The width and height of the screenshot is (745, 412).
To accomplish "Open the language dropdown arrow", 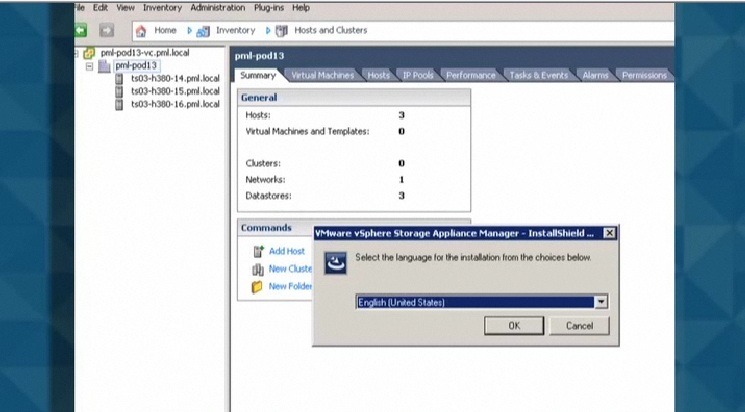I will coord(601,302).
